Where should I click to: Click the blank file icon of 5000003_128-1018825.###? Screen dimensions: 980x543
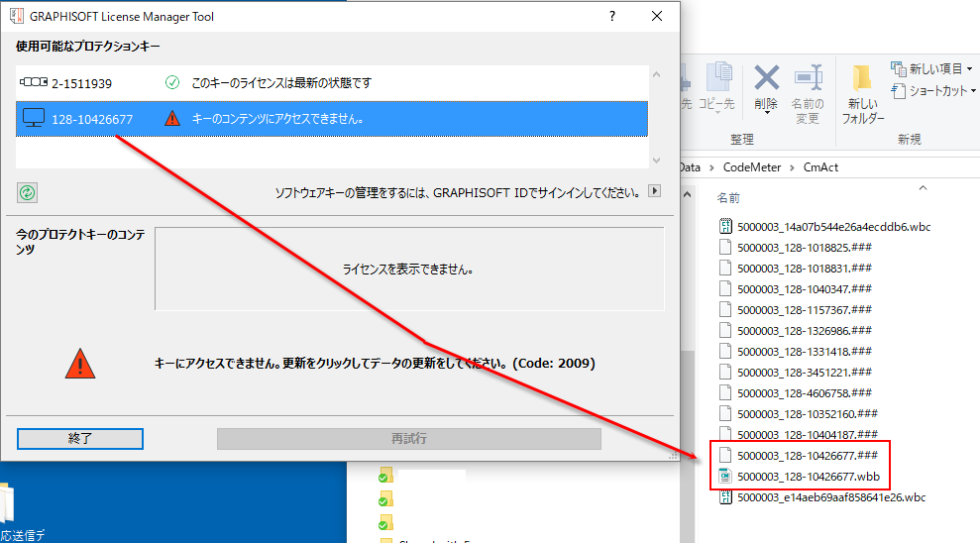[725, 247]
